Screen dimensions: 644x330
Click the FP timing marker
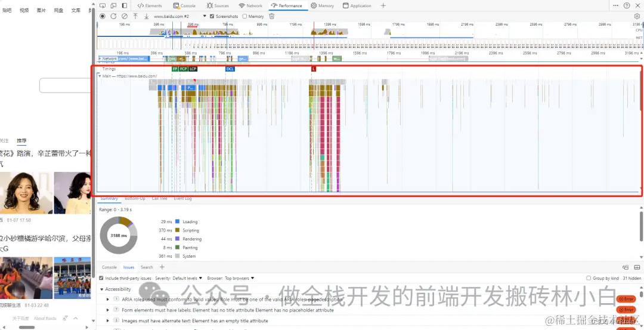tap(175, 69)
